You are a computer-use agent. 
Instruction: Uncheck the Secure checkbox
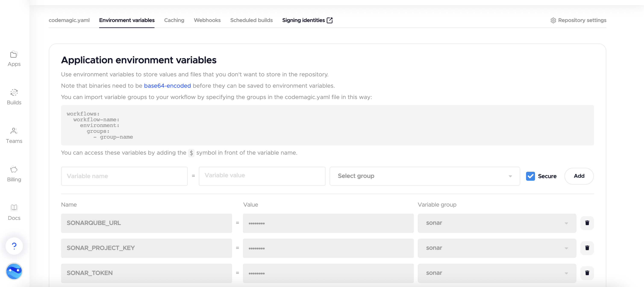point(530,176)
